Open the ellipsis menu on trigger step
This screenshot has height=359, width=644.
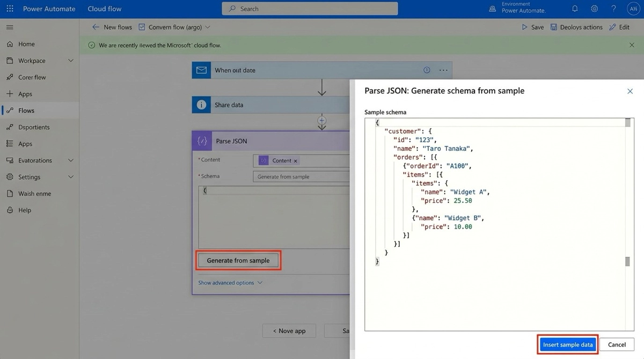(x=443, y=70)
